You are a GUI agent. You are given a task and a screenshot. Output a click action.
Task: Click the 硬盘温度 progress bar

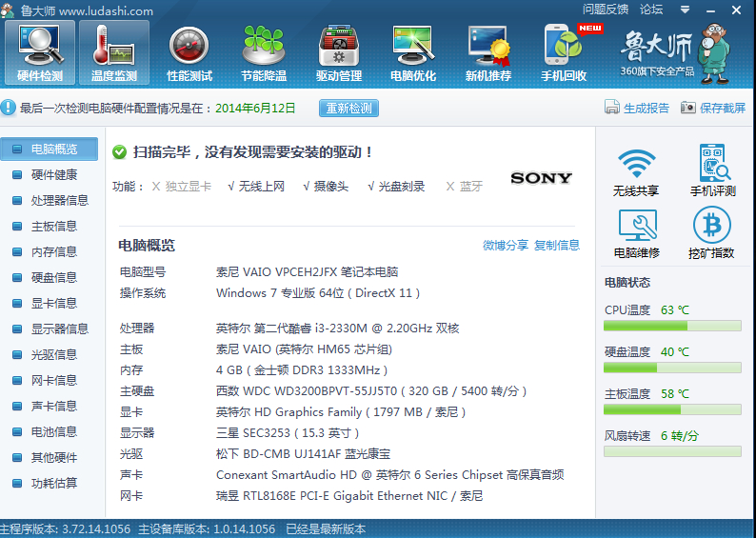[672, 368]
